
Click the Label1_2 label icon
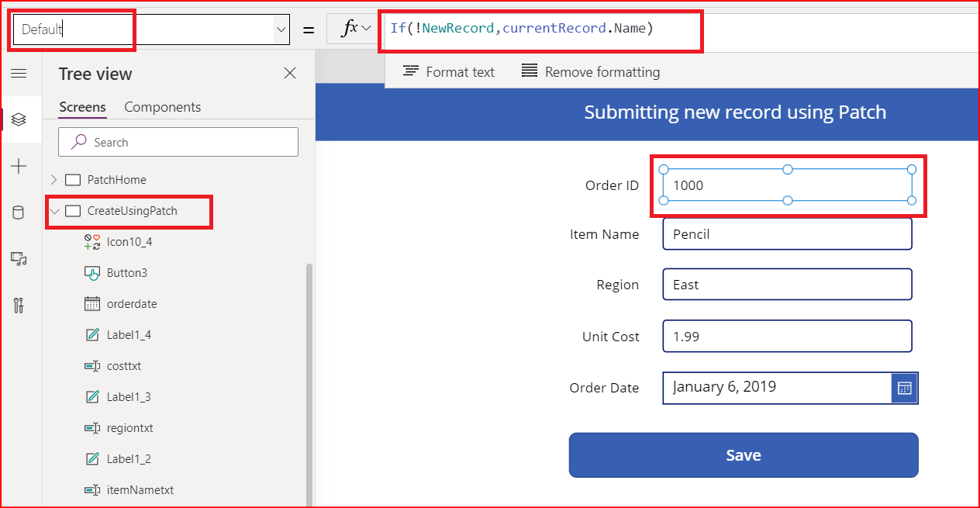coord(92,459)
